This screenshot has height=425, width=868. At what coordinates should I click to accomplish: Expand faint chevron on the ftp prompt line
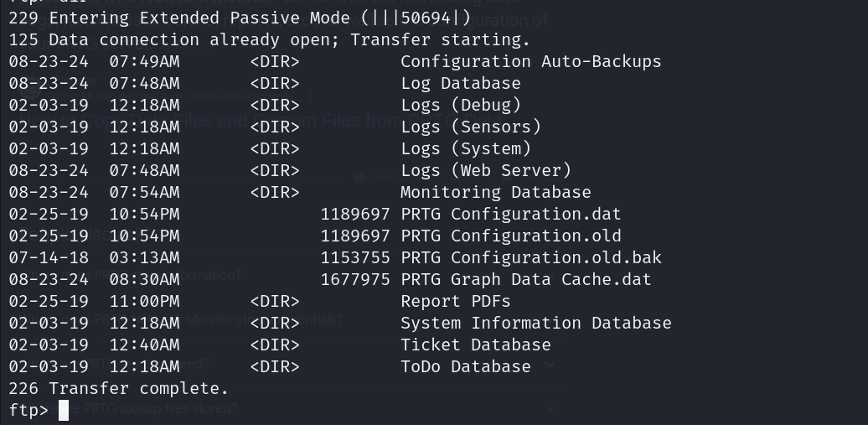click(x=550, y=408)
